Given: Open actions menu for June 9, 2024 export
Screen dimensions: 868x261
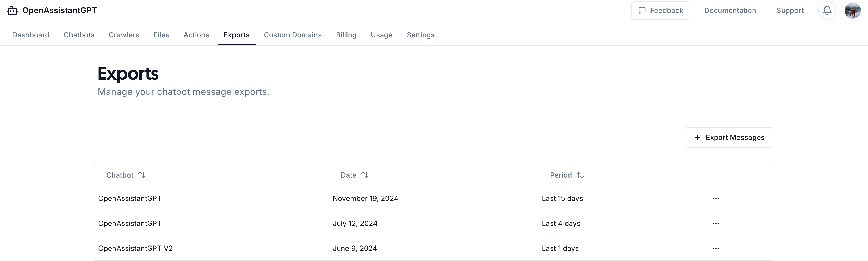Looking at the screenshot, I should tap(716, 249).
